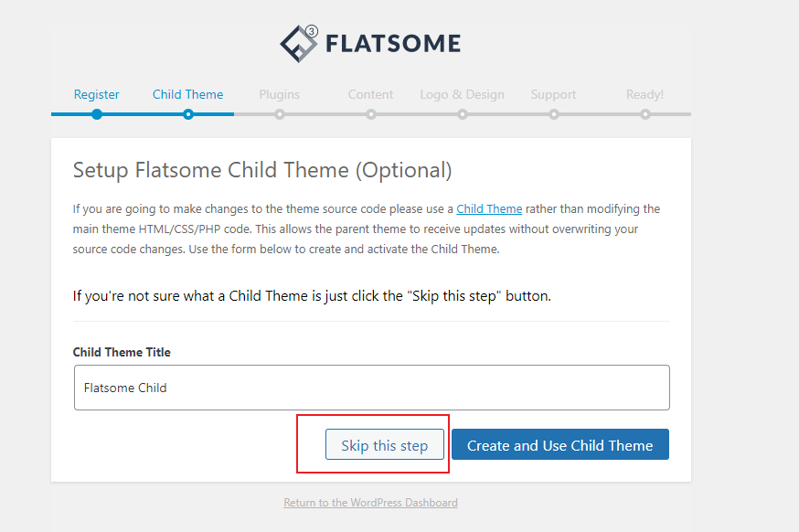Click the Logo & Design step circle marker
Viewport: 799px width, 532px height.
click(x=463, y=114)
